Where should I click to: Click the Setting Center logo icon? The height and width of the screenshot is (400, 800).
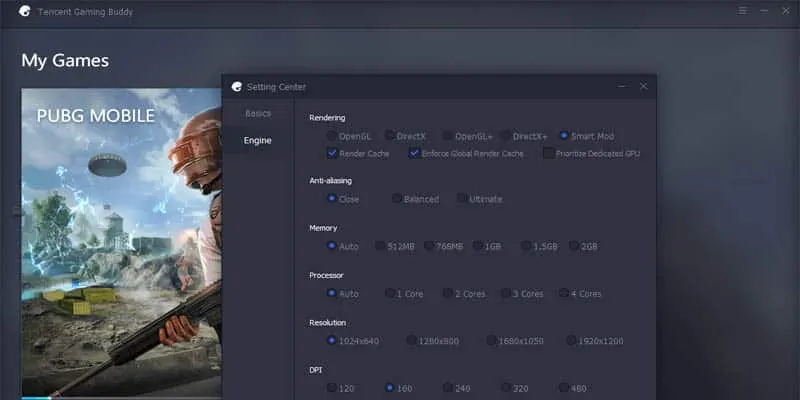point(237,87)
